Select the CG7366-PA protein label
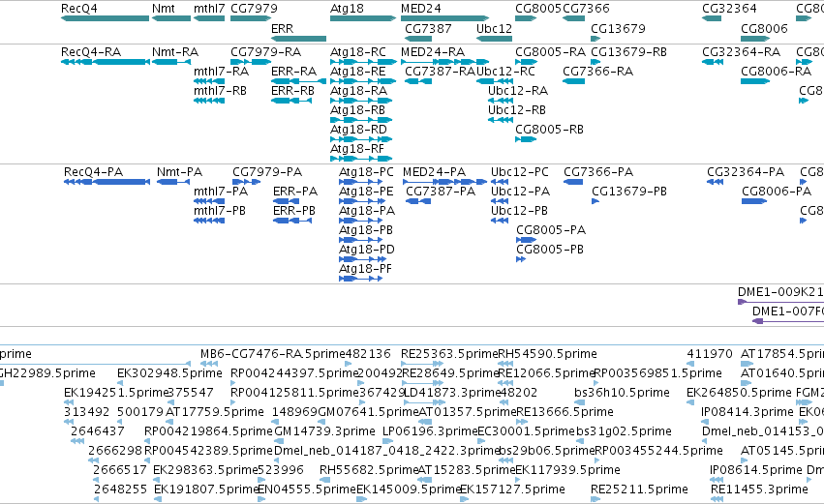 598,172
